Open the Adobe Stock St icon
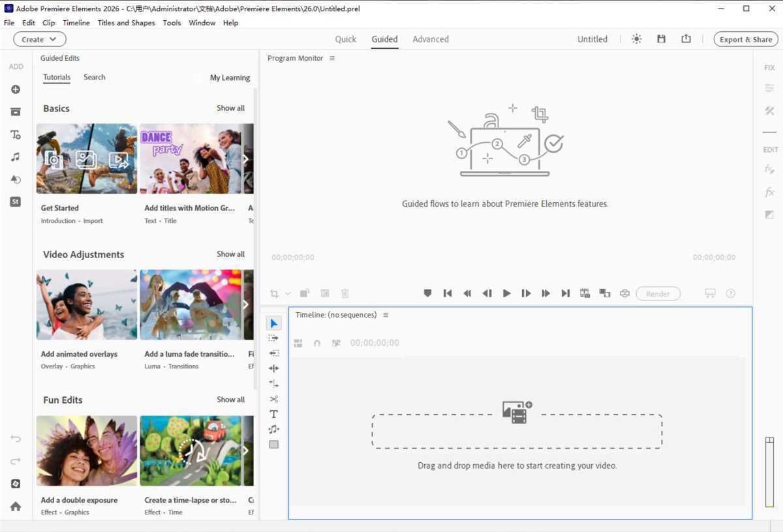This screenshot has height=532, width=783. (x=16, y=202)
